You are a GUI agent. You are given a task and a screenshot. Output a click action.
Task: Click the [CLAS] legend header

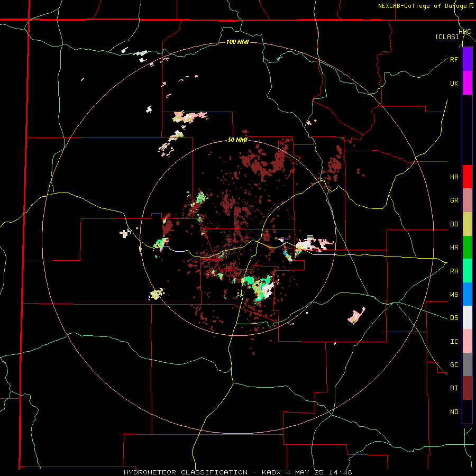(x=447, y=36)
